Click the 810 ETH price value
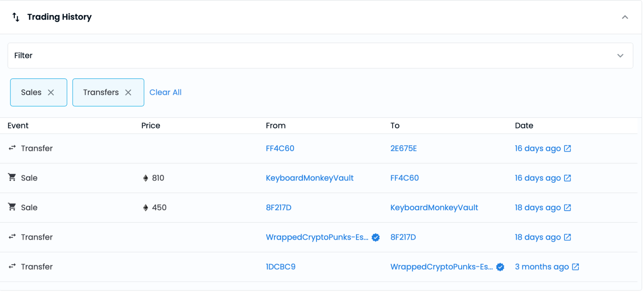This screenshot has height=293, width=644. (x=158, y=178)
